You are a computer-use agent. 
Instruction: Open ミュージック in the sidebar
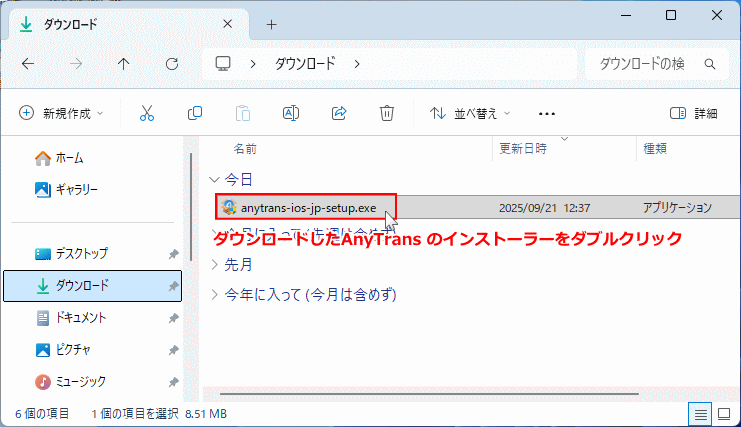coord(70,382)
